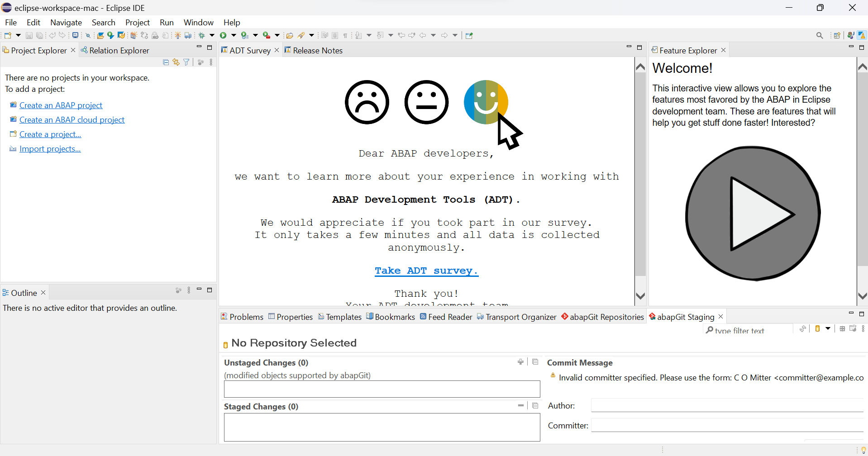
Task: Open the Run button dropdown arrow
Action: pos(234,35)
